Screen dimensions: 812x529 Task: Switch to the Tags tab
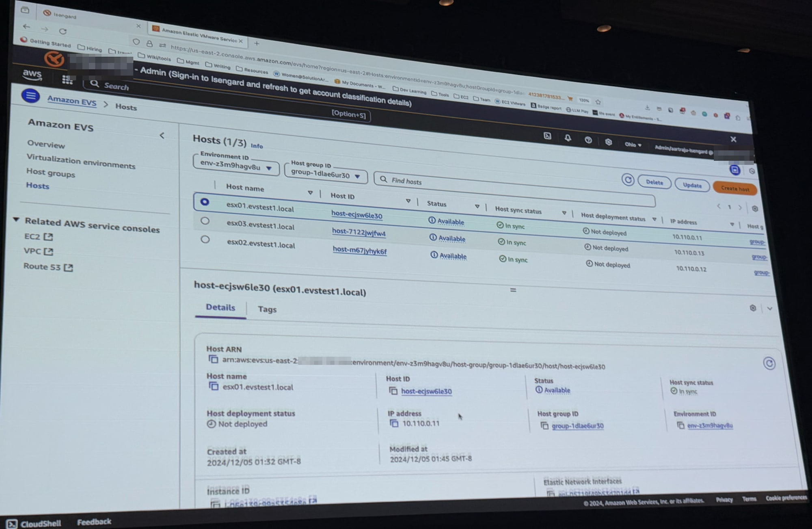[267, 309]
